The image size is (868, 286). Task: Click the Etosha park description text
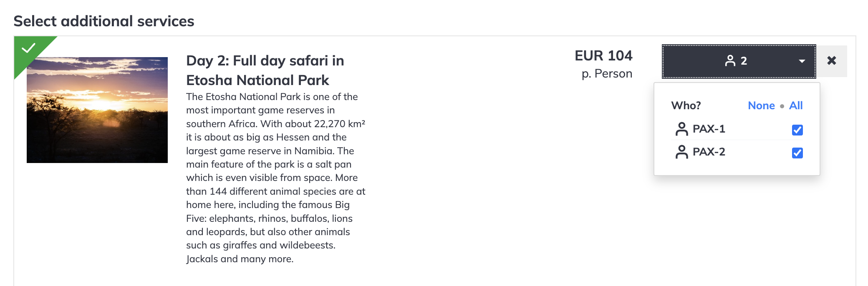pyautogui.click(x=276, y=178)
